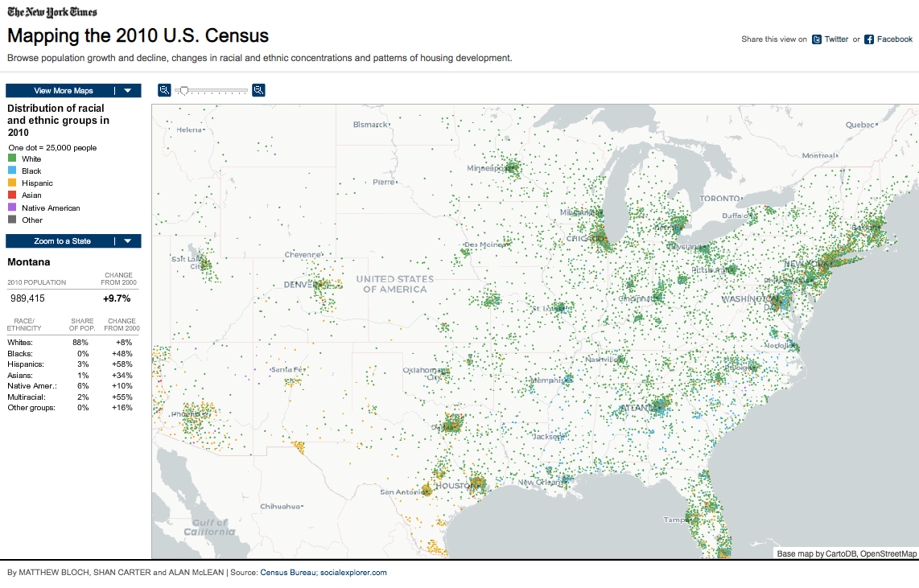Expand the Zoom to a State menu
919x588 pixels.
pos(63,241)
